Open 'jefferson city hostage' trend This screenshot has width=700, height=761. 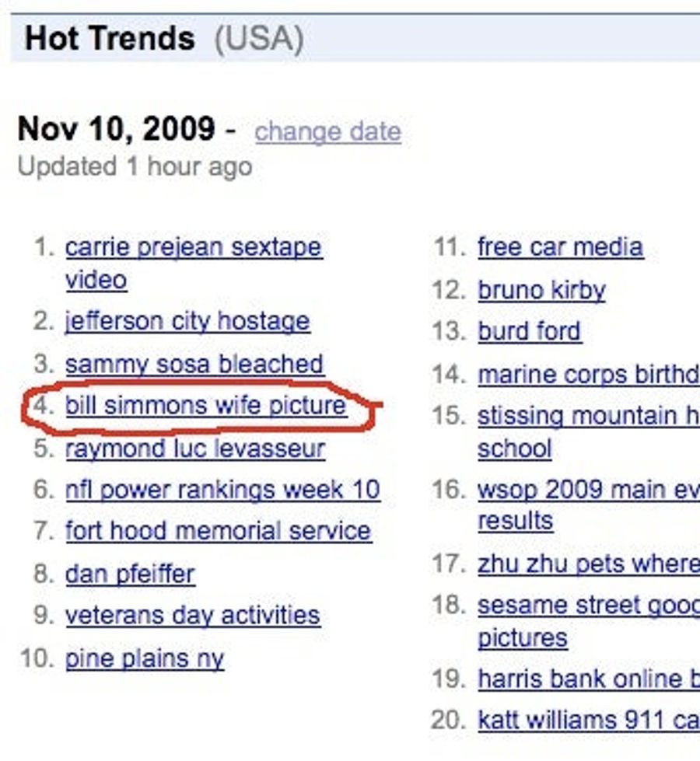click(187, 321)
